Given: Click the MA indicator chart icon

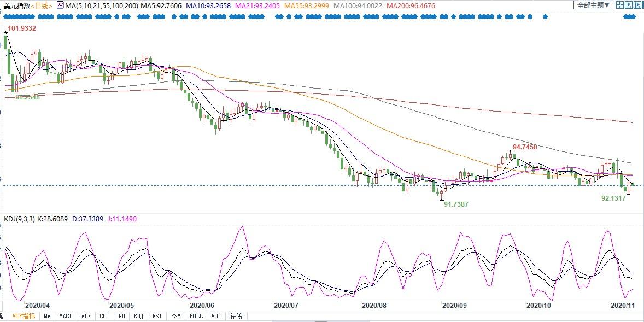Looking at the screenshot, I should point(60,5).
